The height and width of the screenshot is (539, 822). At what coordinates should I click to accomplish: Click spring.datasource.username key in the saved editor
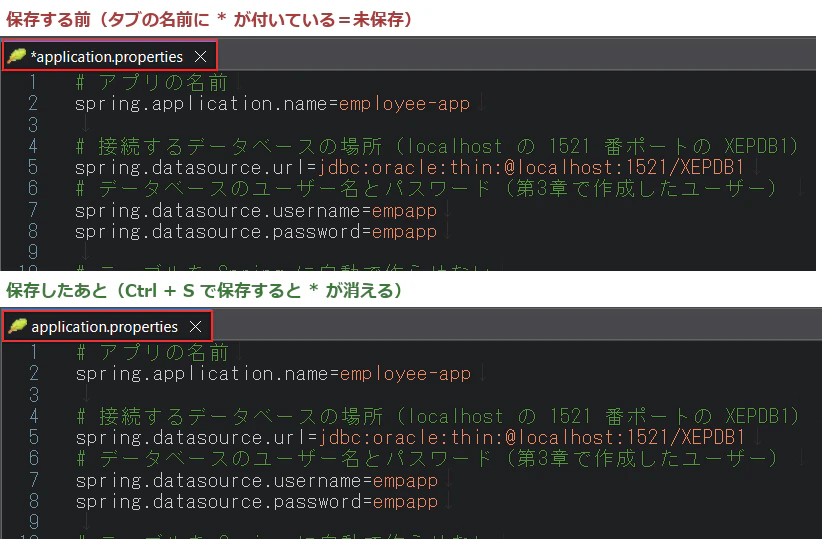tap(219, 480)
